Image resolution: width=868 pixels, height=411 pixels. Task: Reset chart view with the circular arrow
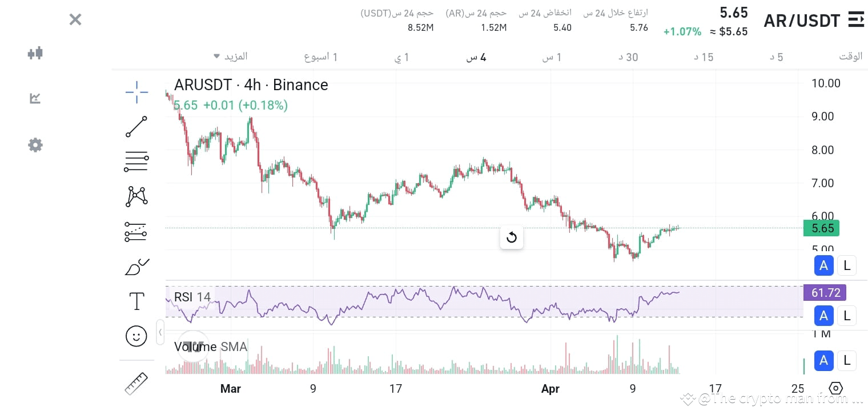(x=512, y=237)
